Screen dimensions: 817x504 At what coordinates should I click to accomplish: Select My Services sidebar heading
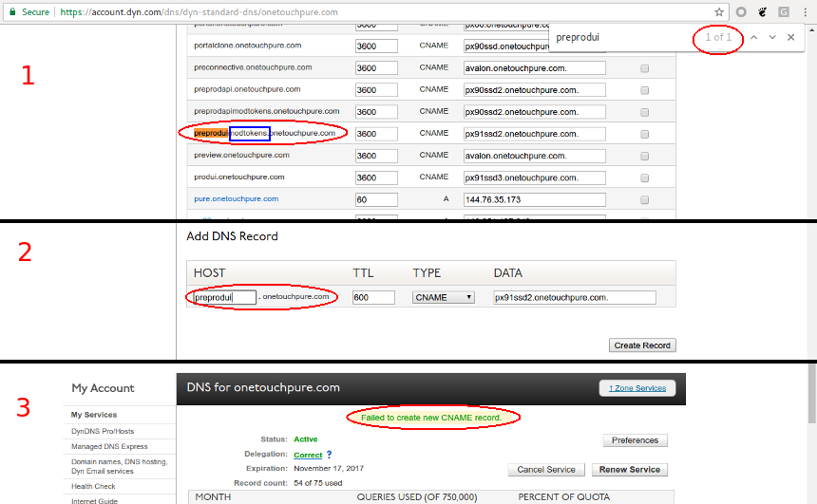[x=94, y=415]
